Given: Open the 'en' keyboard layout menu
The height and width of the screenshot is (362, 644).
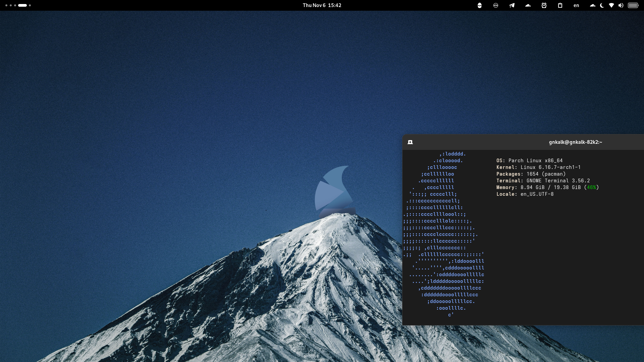Looking at the screenshot, I should click(x=576, y=5).
